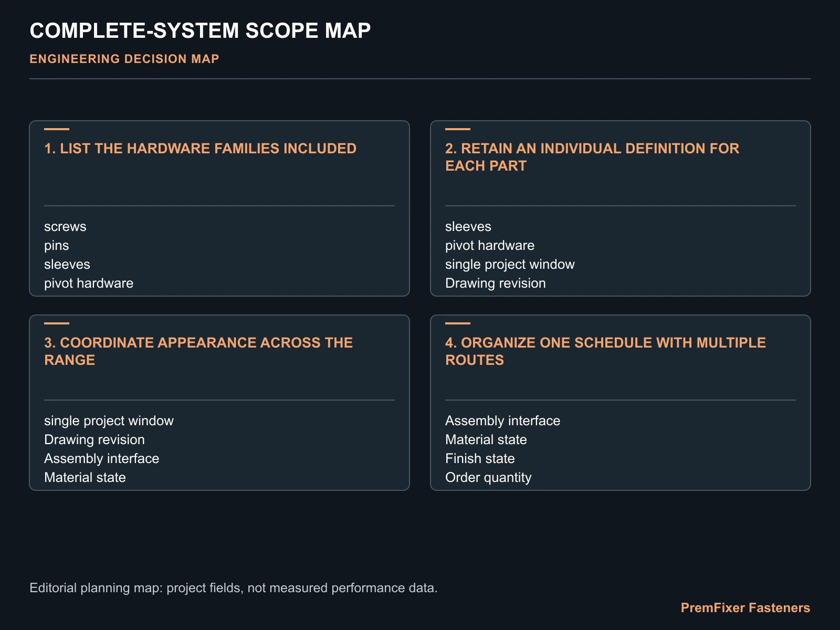The image size is (840, 630).
Task: Click "sleeves" in the hardware families card
Action: coord(67,265)
